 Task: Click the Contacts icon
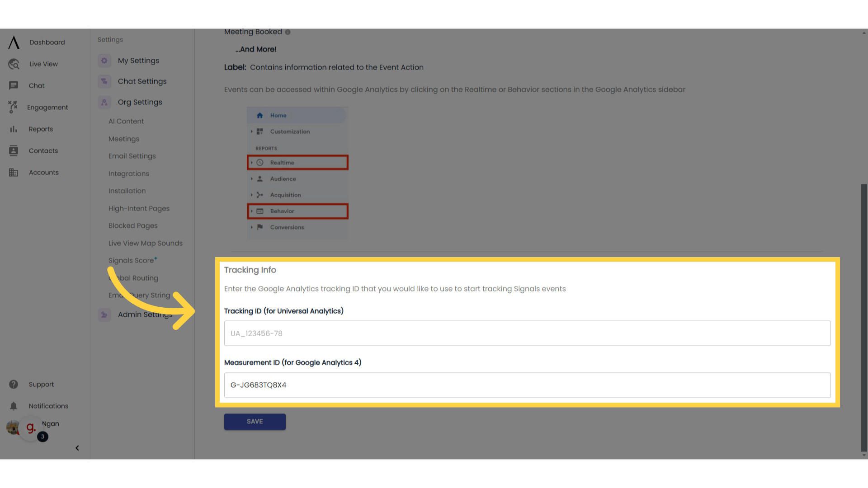tap(14, 150)
